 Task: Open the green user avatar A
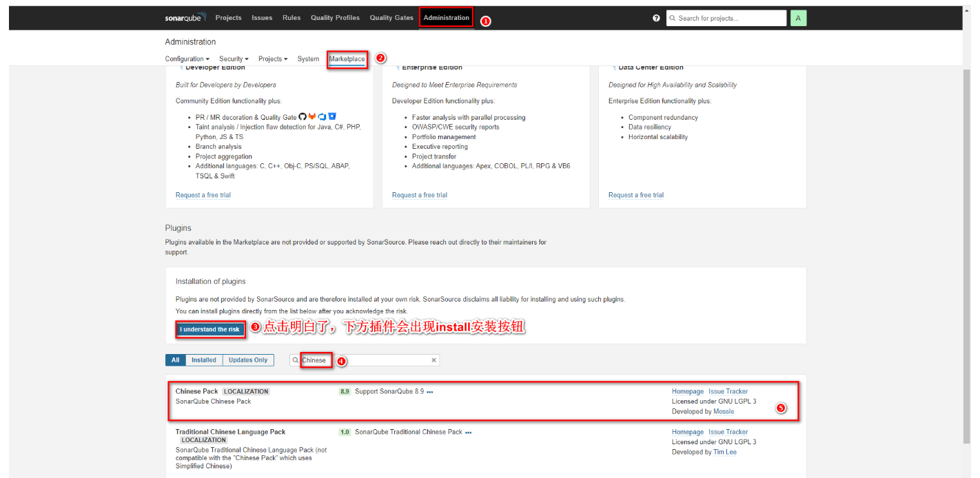point(798,18)
